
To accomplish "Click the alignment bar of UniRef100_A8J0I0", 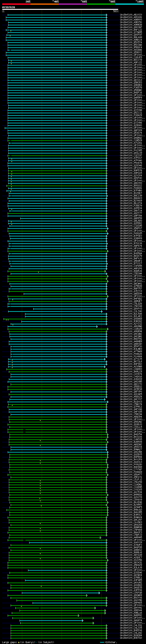I will click(x=57, y=15).
